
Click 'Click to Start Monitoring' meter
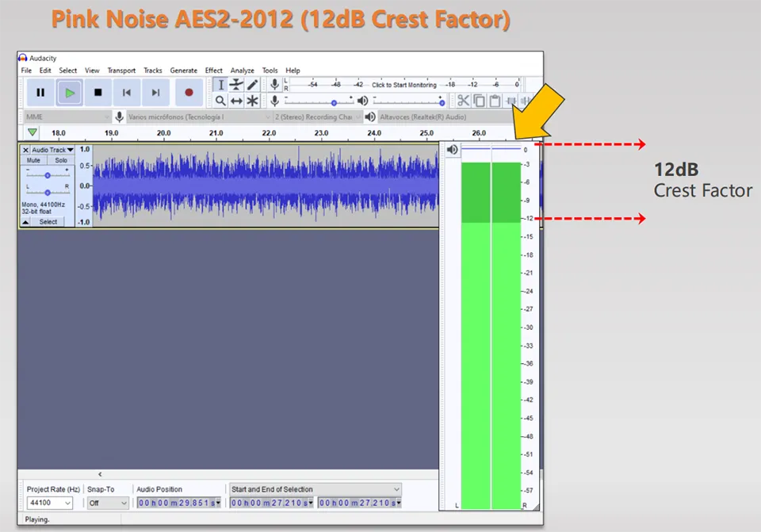point(403,85)
